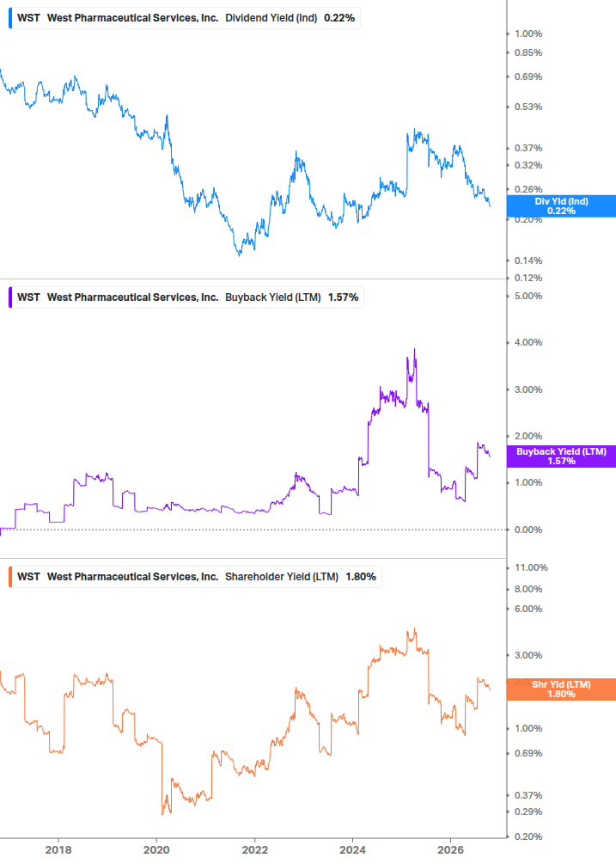The height and width of the screenshot is (864, 616).
Task: Select the orange Shareholder Yield color bar
Action: coord(10,576)
